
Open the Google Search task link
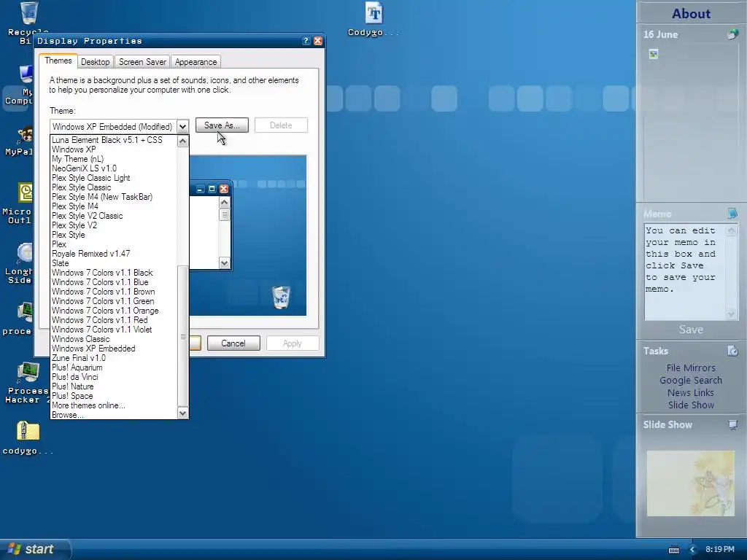(x=691, y=381)
